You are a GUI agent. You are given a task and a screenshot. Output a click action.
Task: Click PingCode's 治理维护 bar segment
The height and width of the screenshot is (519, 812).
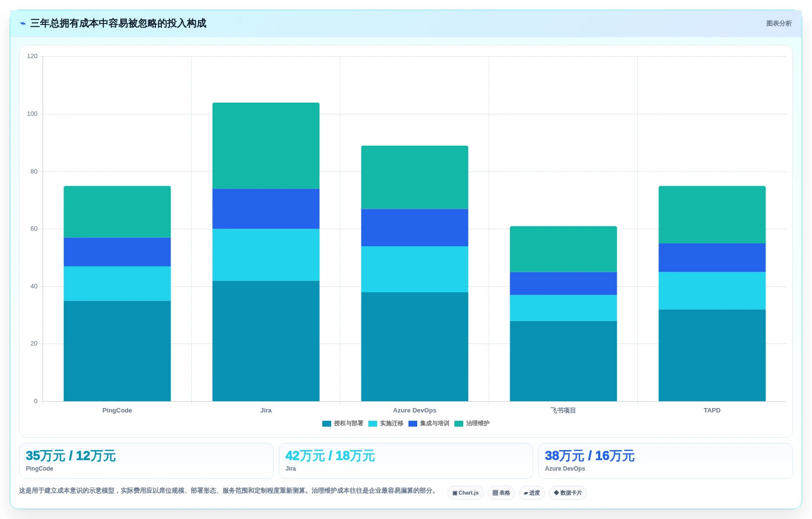(117, 212)
